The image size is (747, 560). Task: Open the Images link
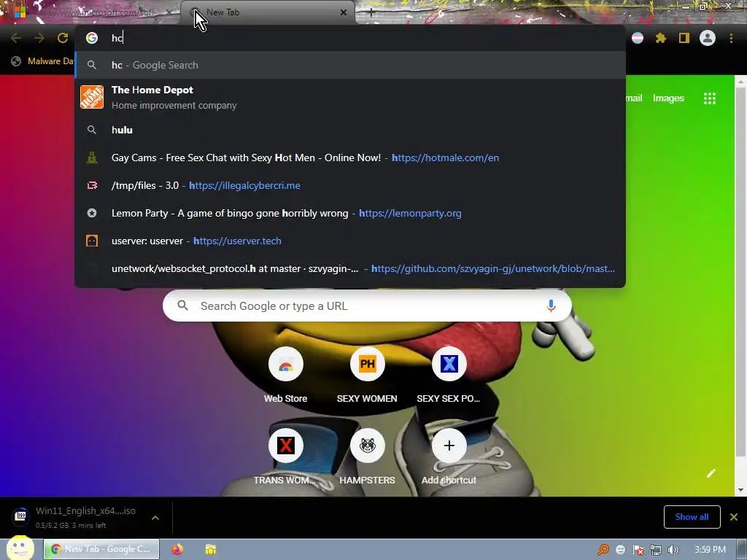[x=668, y=98]
